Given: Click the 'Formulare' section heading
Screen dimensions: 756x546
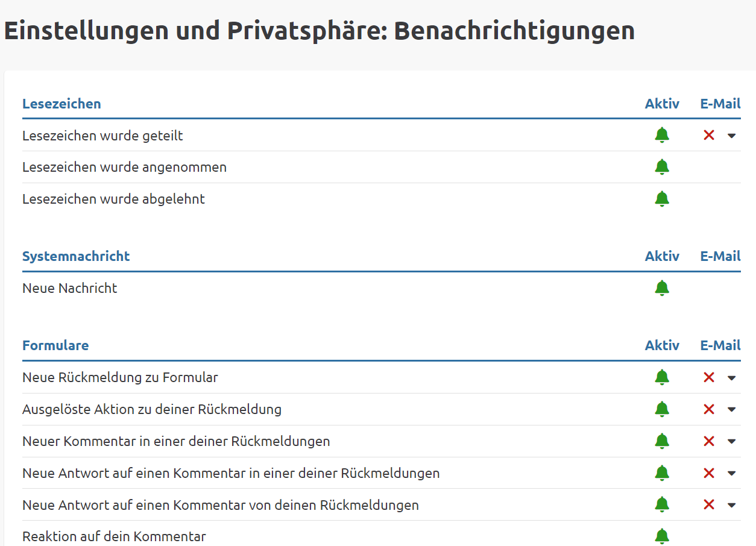Looking at the screenshot, I should [55, 345].
